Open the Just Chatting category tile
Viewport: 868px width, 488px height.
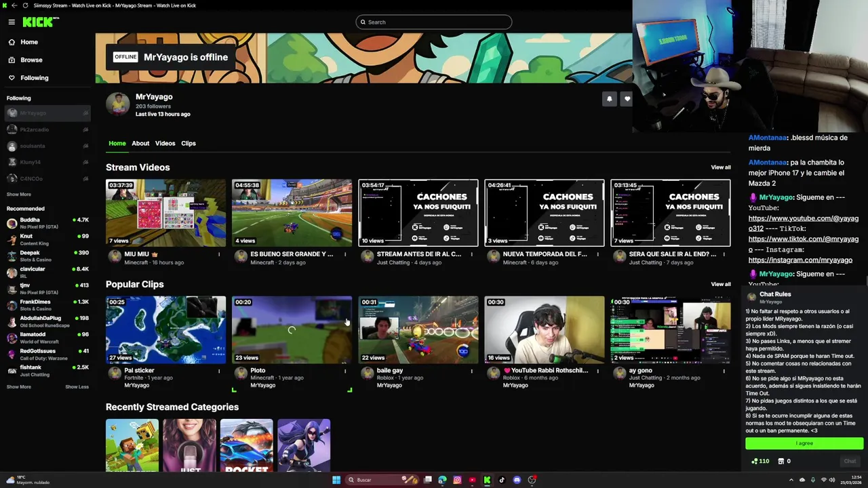(x=189, y=445)
